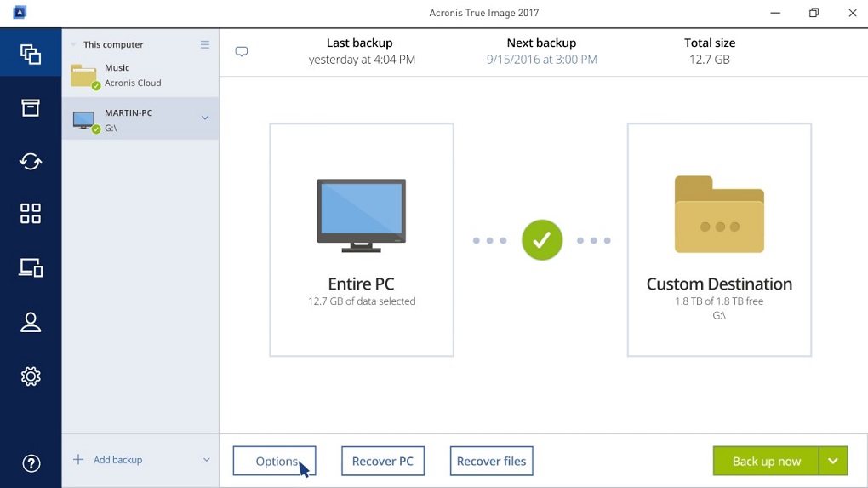
Task: Click the Total size 12.7 GB value
Action: pyautogui.click(x=710, y=60)
